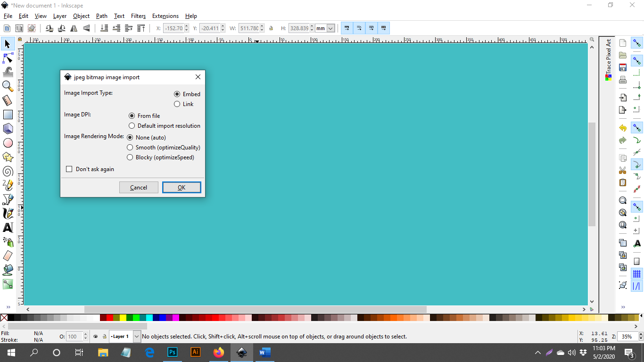Select the Spiral tool
This screenshot has width=644, height=362.
pyautogui.click(x=8, y=171)
